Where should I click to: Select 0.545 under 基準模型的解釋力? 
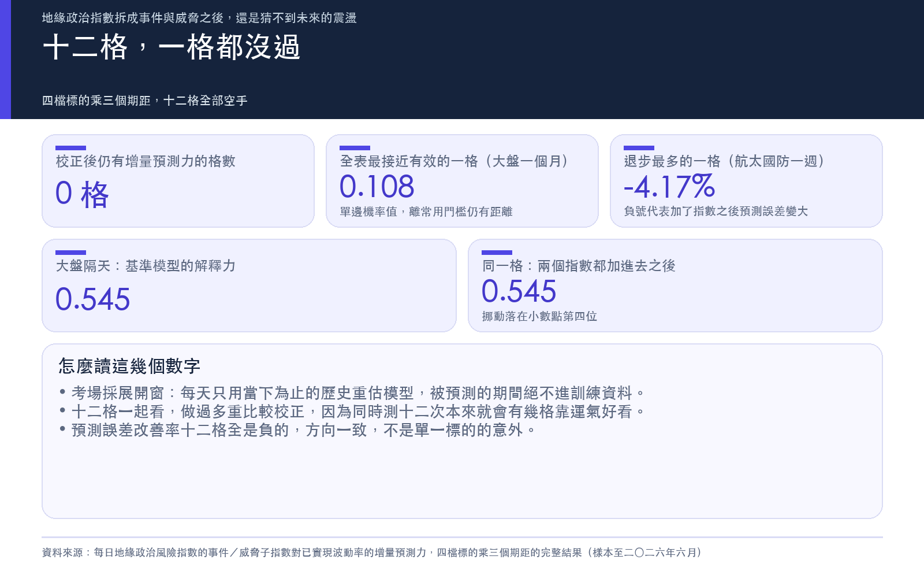click(x=93, y=299)
